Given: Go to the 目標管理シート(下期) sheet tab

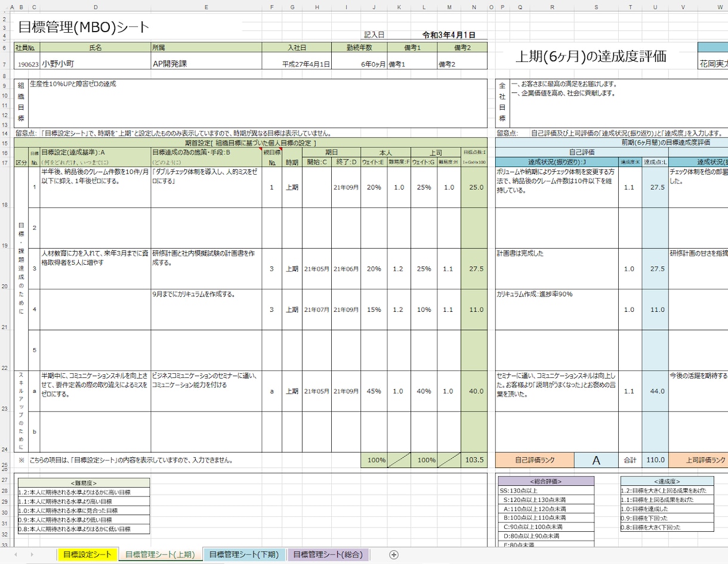Looking at the screenshot, I should pos(243,554).
